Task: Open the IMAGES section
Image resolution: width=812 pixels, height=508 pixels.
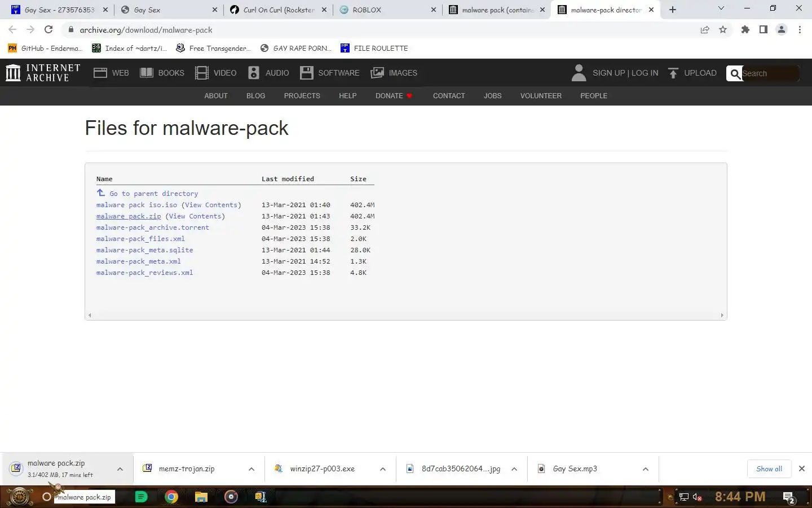Action: point(394,73)
